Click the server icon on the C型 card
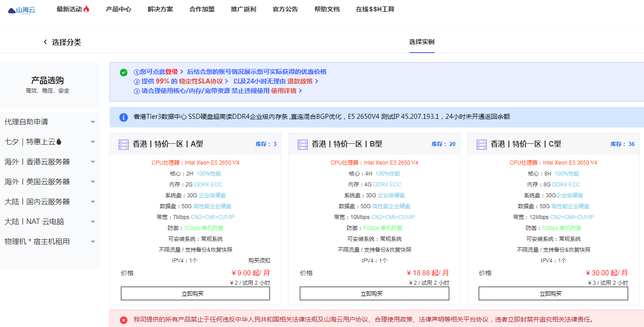 pos(481,144)
